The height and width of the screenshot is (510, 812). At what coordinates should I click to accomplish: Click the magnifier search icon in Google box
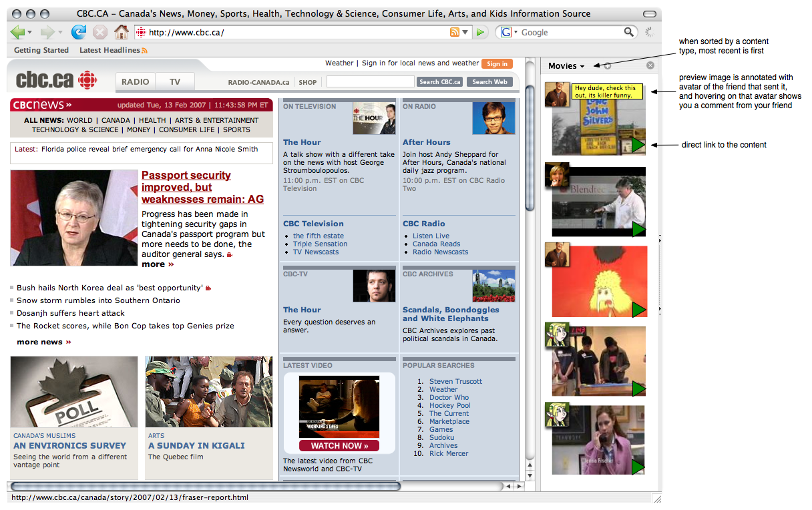pyautogui.click(x=629, y=32)
